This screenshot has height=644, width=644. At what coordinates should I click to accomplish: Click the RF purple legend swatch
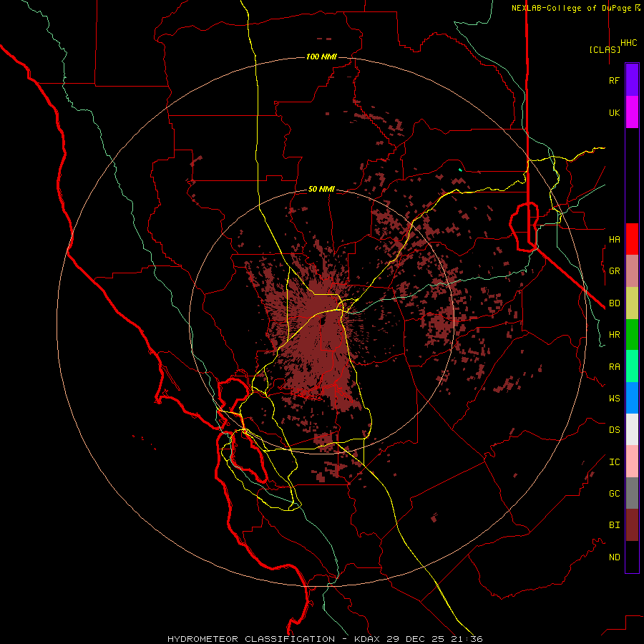coord(632,80)
